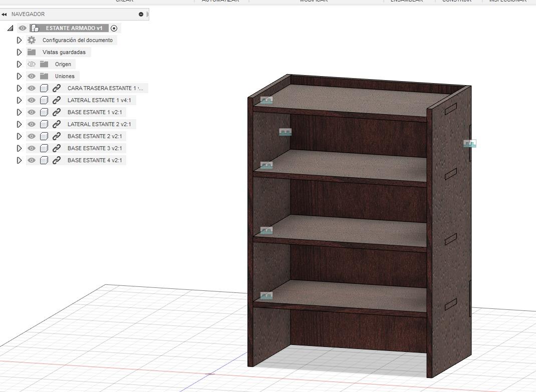Click the link icon of BASE ESTANTE 1 v2:1

[x=57, y=112]
